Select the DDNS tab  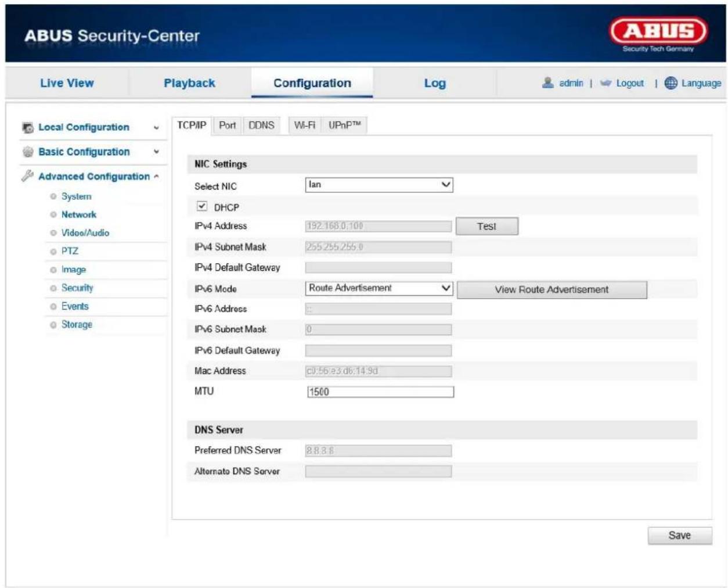coord(261,125)
